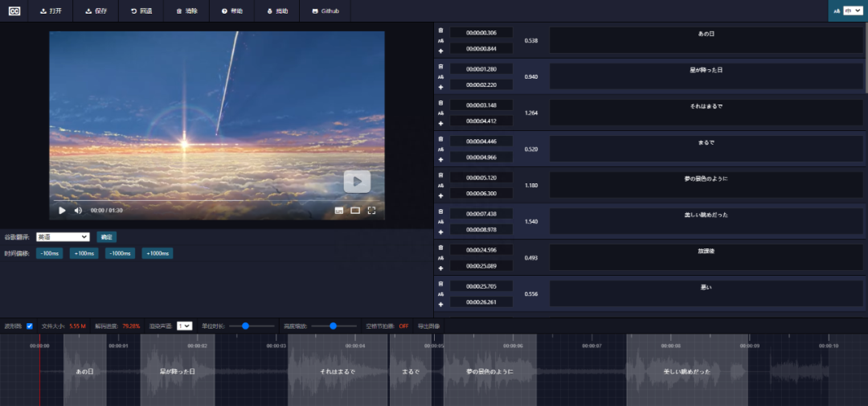Open the 谷歌翻译 language dropdown
The height and width of the screenshot is (406, 868).
(63, 237)
